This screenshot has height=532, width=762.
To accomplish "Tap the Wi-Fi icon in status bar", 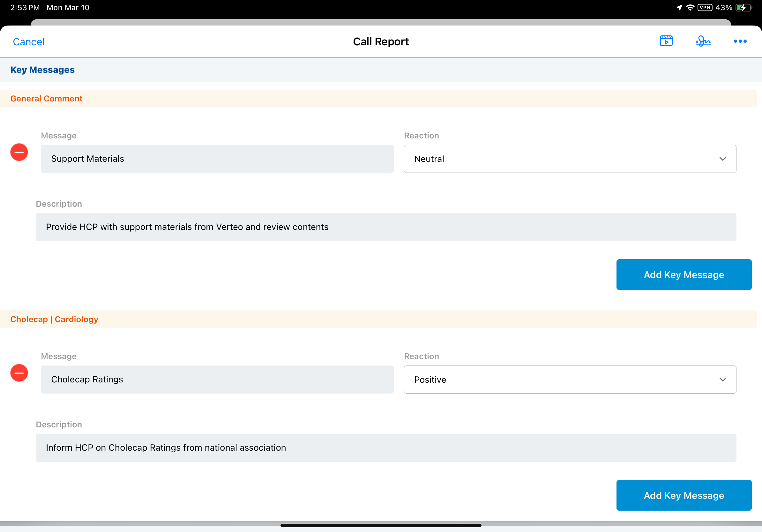I will click(690, 7).
